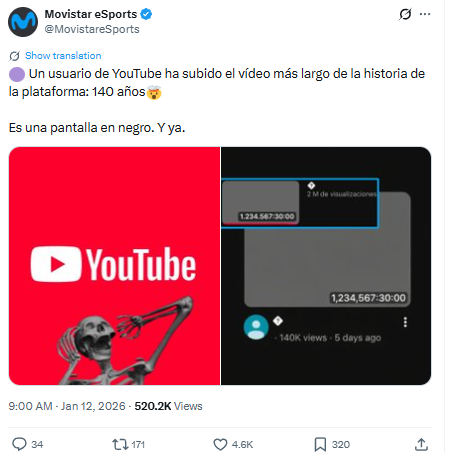Click the Show translation link

(63, 56)
